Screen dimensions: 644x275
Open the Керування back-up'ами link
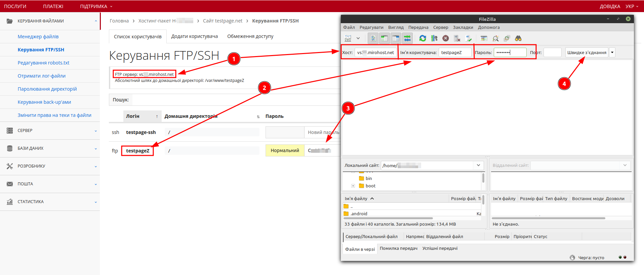[x=44, y=102]
